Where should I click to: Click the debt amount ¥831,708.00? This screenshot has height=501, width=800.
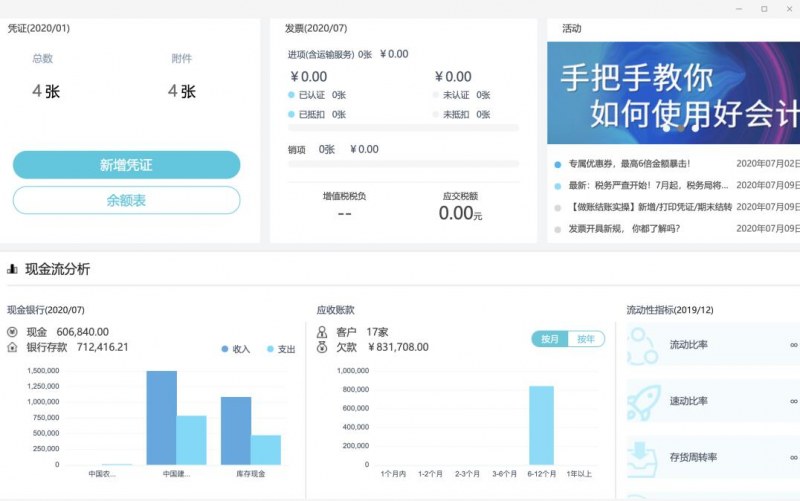click(x=398, y=347)
